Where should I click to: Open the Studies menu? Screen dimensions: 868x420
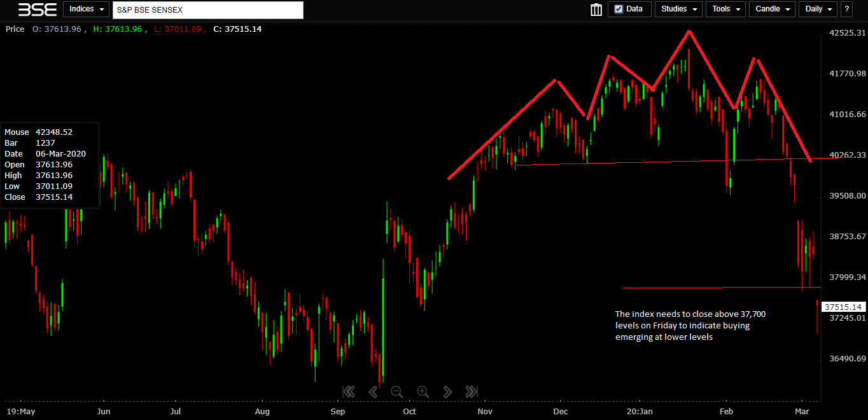[x=678, y=10]
